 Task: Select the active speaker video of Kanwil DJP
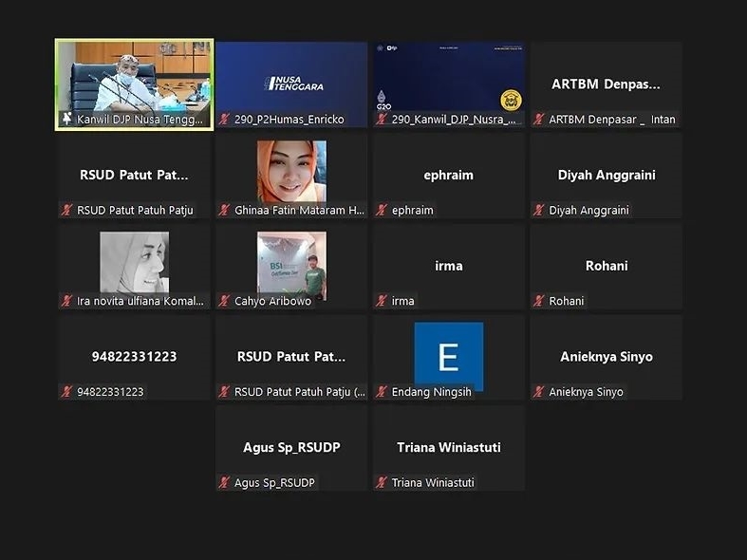(134, 78)
